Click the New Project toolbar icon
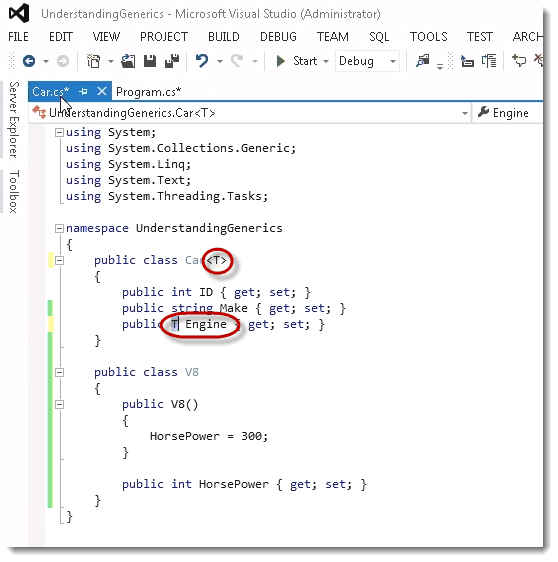 pyautogui.click(x=94, y=61)
